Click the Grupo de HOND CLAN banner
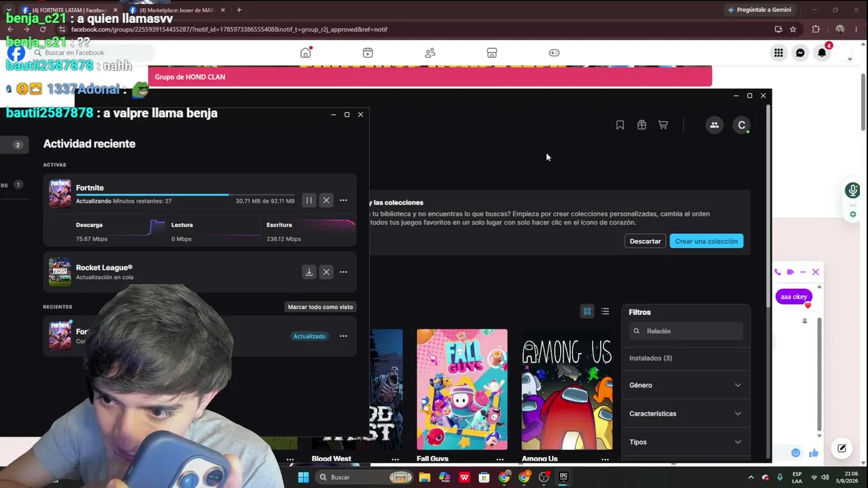868x488 pixels. click(x=430, y=77)
